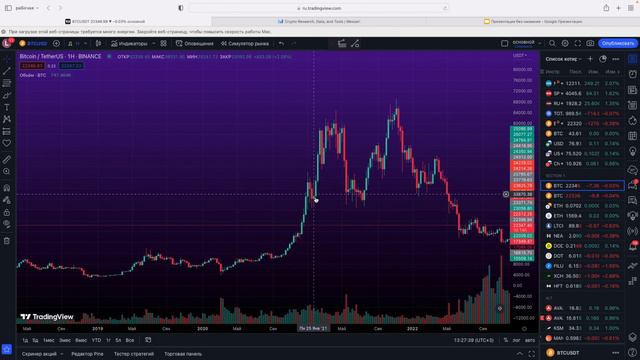
Task: Set the chart range to Все
Action: pyautogui.click(x=130, y=340)
